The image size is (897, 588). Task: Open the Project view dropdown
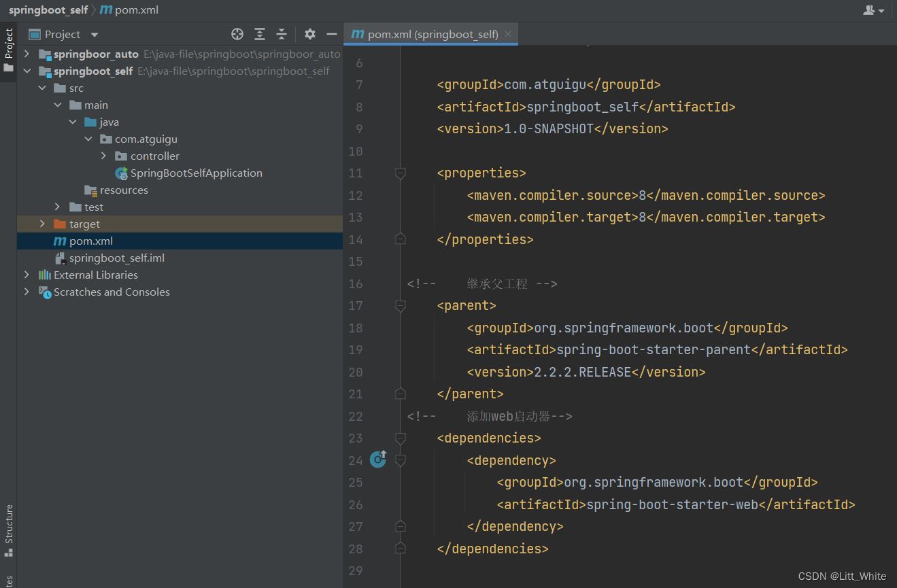pos(95,35)
